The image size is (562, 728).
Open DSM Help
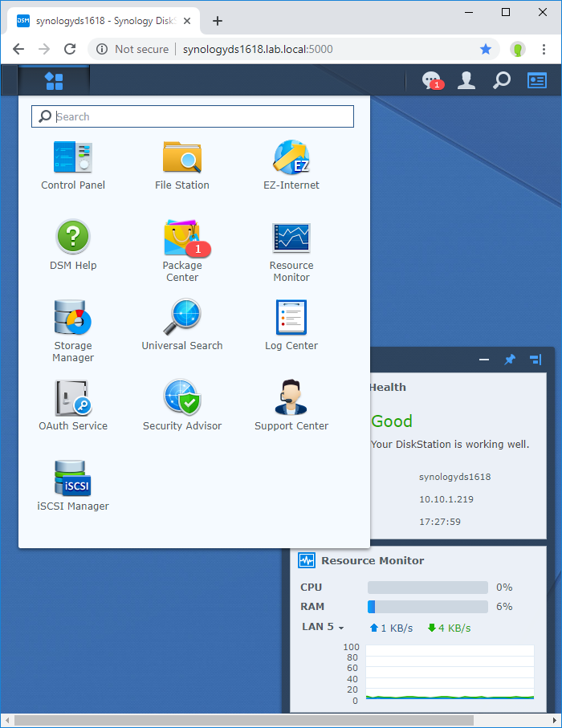tap(73, 245)
